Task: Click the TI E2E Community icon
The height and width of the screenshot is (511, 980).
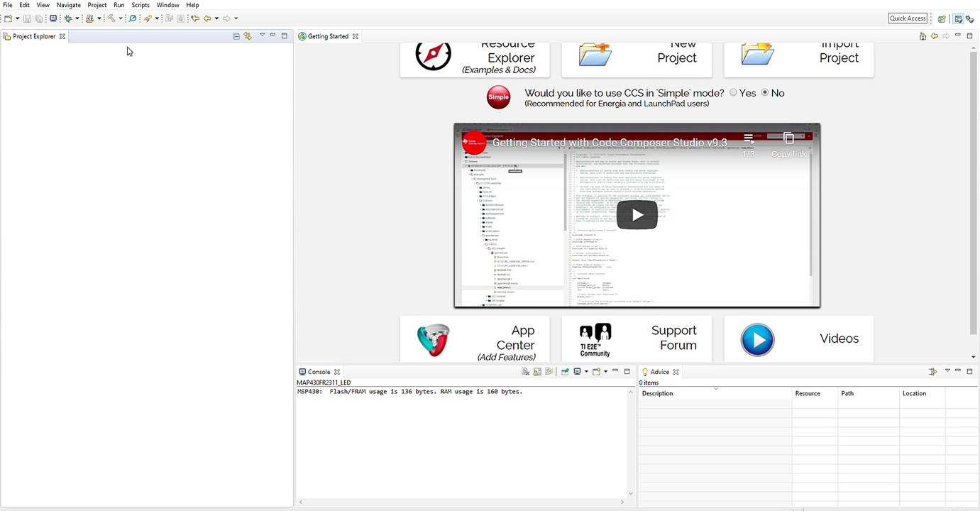Action: coord(595,341)
